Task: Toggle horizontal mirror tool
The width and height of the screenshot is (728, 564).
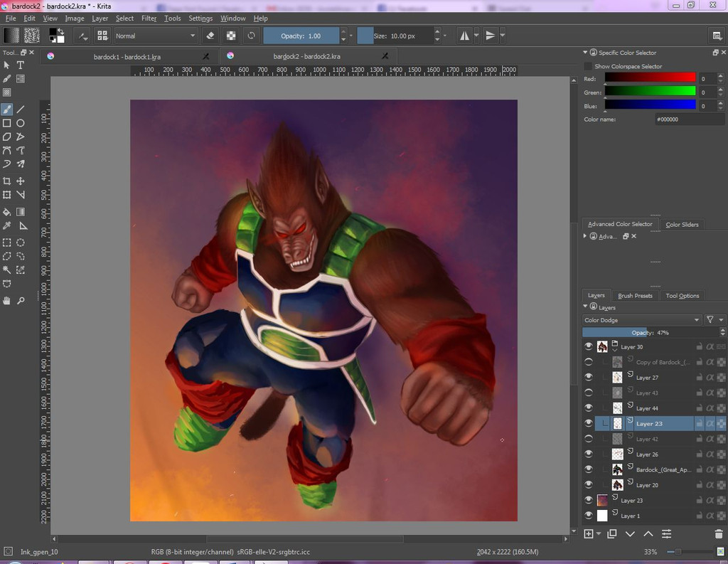Action: pyautogui.click(x=464, y=36)
